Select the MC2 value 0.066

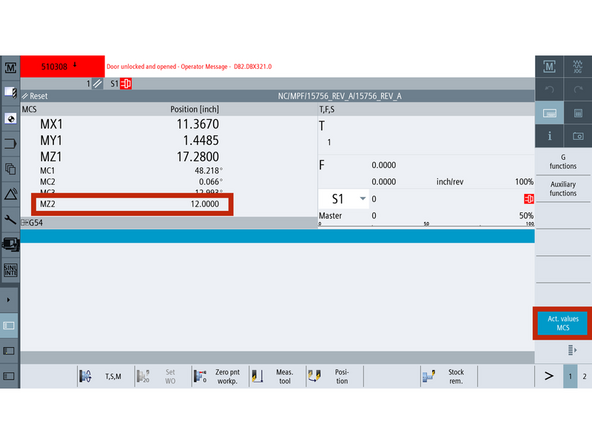point(211,182)
